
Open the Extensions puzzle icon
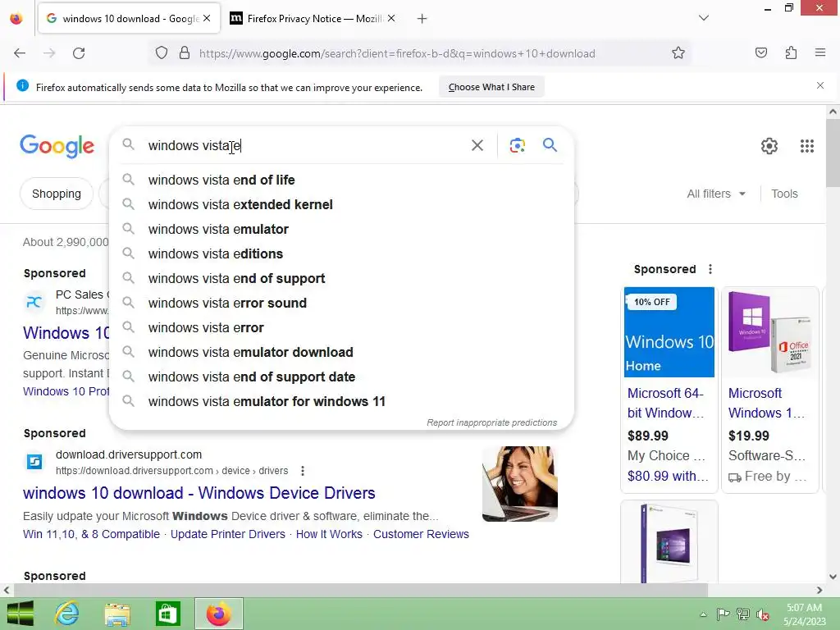pyautogui.click(x=791, y=53)
